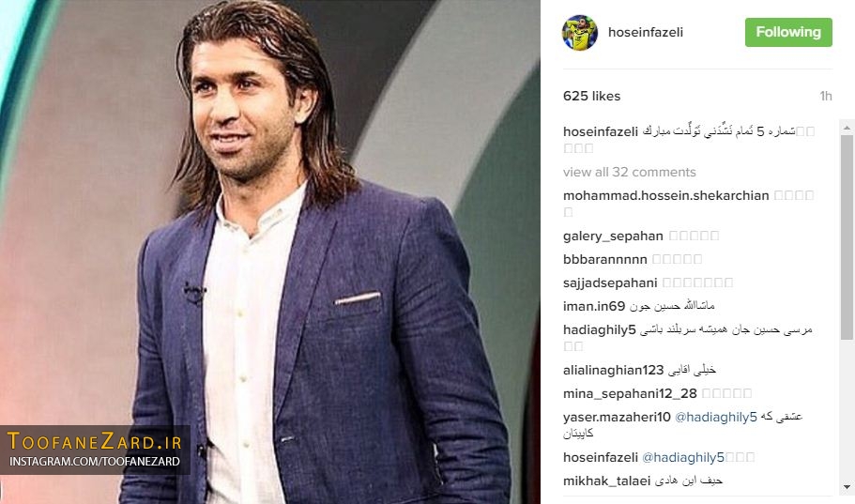Toggle the green Following button
855x504 pixels.
pyautogui.click(x=788, y=32)
